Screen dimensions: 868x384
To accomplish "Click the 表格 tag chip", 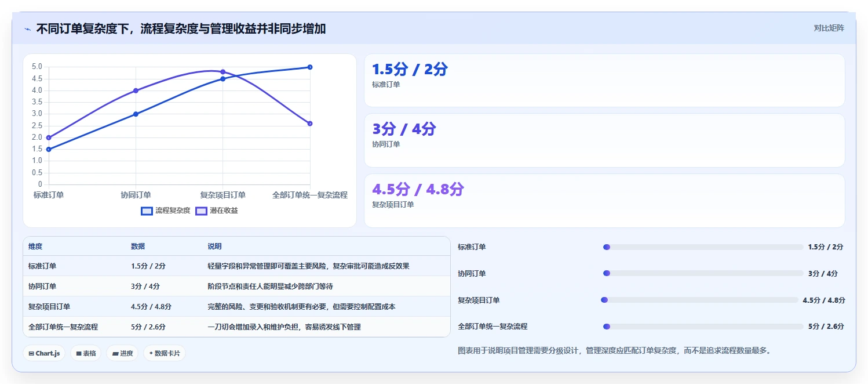I will (86, 353).
